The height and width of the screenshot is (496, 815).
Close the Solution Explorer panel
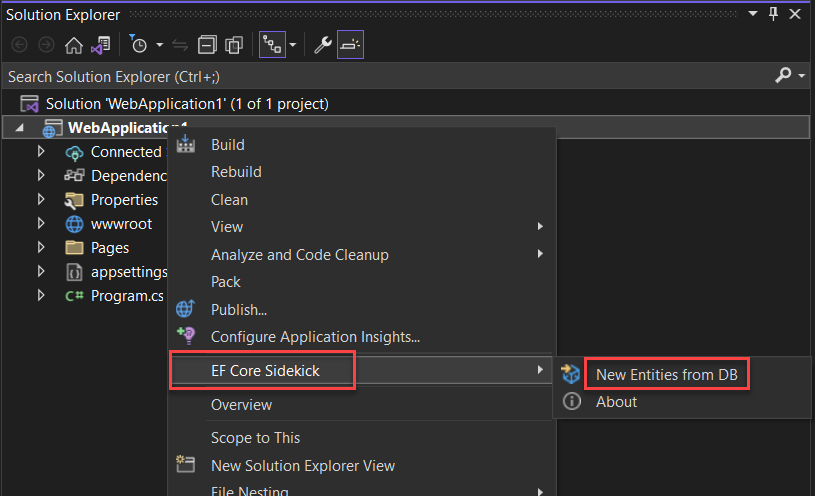point(795,14)
